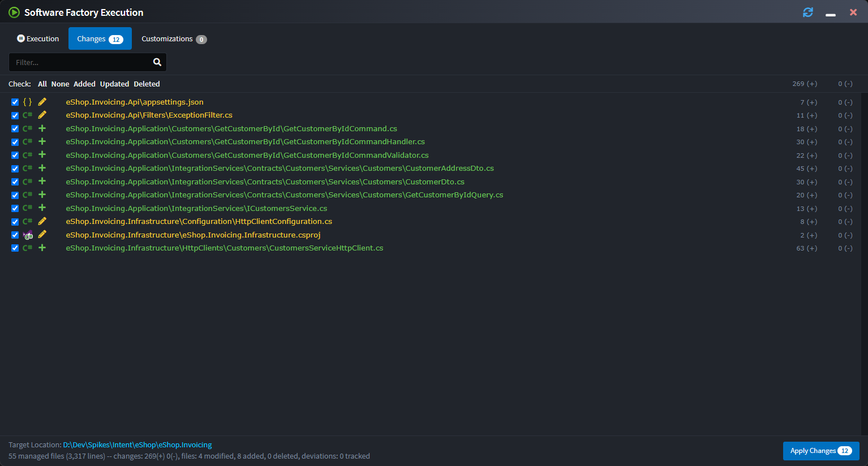The height and width of the screenshot is (466, 868).
Task: Check only Updated files
Action: 114,84
